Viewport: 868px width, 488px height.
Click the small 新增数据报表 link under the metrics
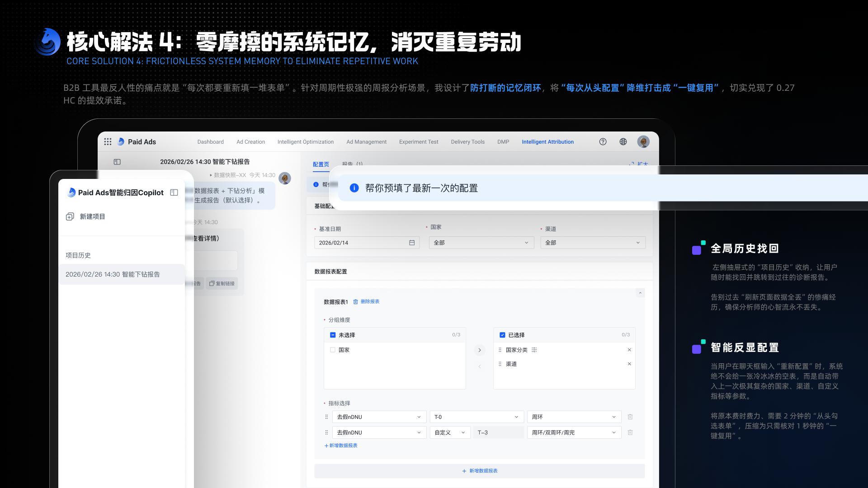(341, 446)
